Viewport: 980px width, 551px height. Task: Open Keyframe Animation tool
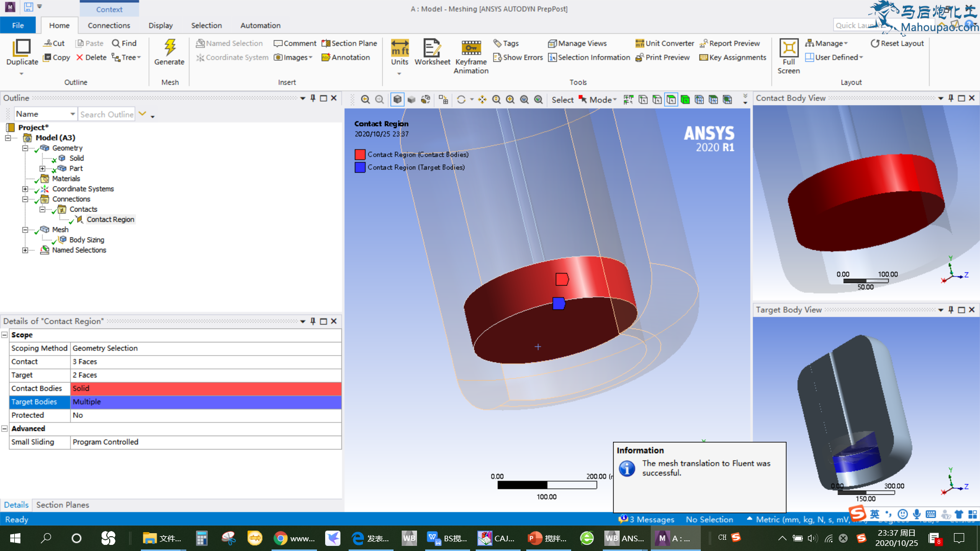(471, 57)
